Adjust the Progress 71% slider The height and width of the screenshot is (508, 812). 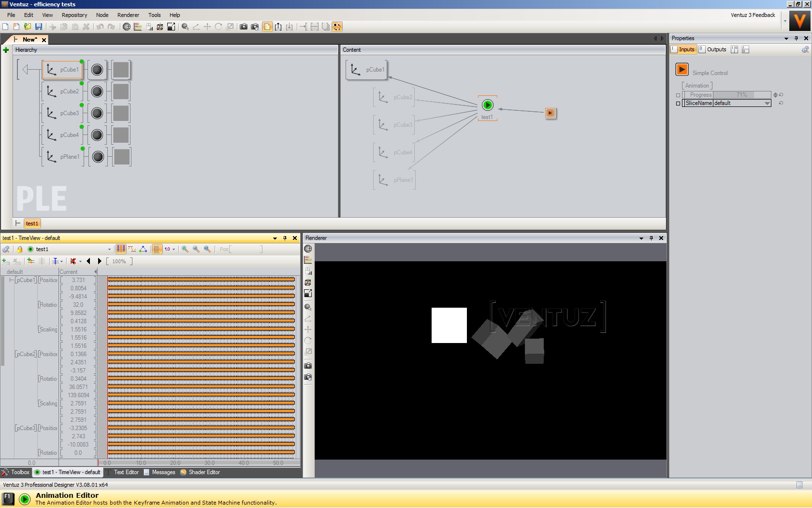tap(741, 95)
